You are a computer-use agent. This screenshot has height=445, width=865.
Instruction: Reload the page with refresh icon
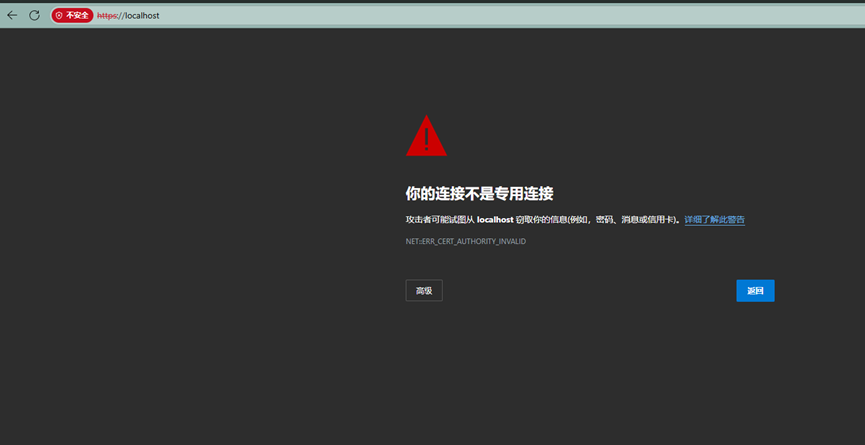(x=34, y=15)
